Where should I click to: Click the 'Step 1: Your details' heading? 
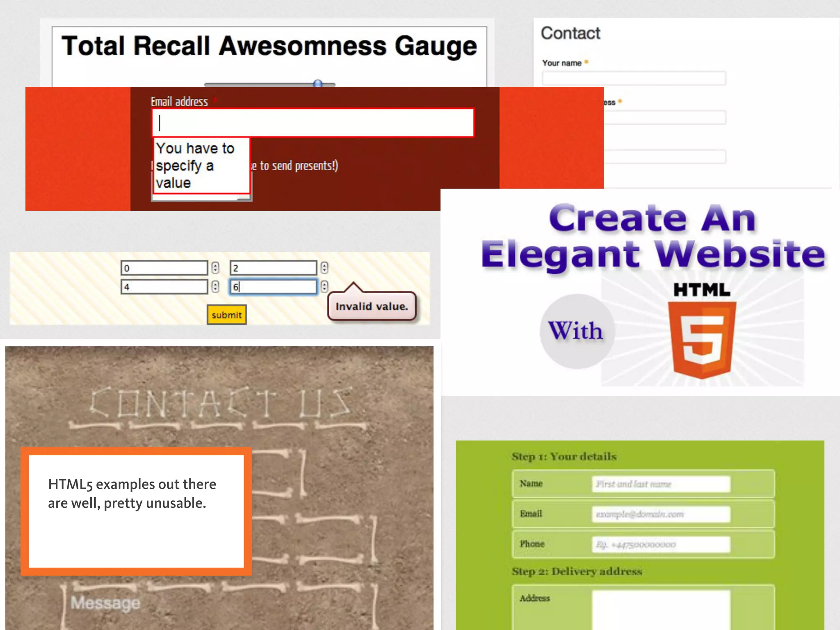click(564, 457)
